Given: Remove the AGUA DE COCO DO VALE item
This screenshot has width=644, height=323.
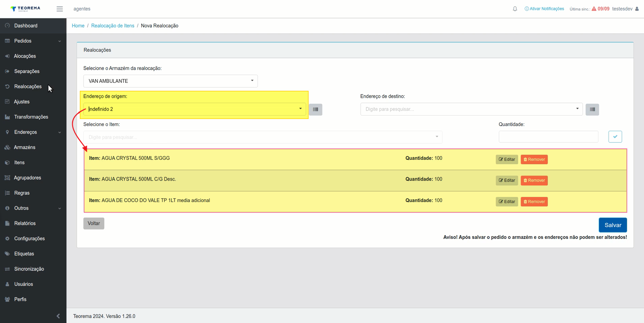Looking at the screenshot, I should [x=534, y=202].
